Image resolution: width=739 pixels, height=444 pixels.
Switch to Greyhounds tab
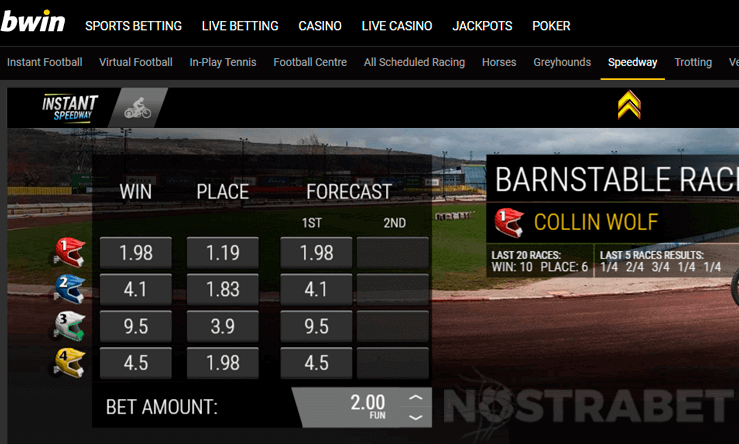click(562, 62)
